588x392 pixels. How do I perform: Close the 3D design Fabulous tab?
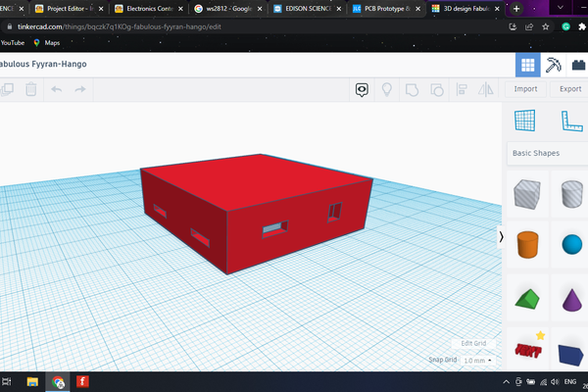497,9
